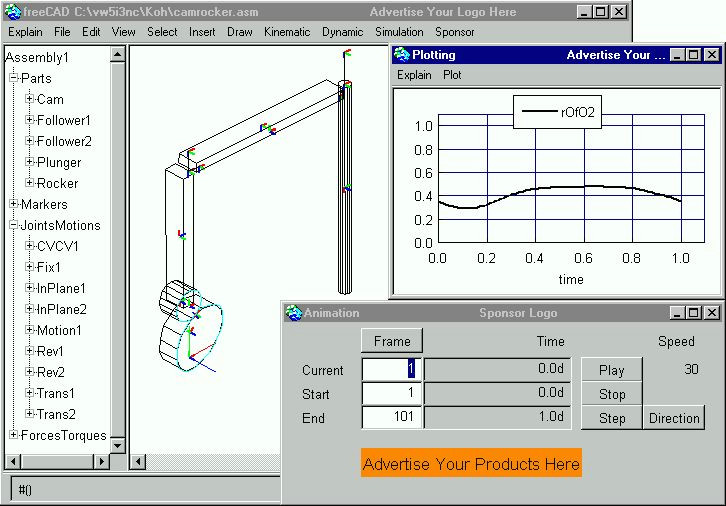726x506 pixels.
Task: Click Stop in the Animation window
Action: [x=612, y=394]
